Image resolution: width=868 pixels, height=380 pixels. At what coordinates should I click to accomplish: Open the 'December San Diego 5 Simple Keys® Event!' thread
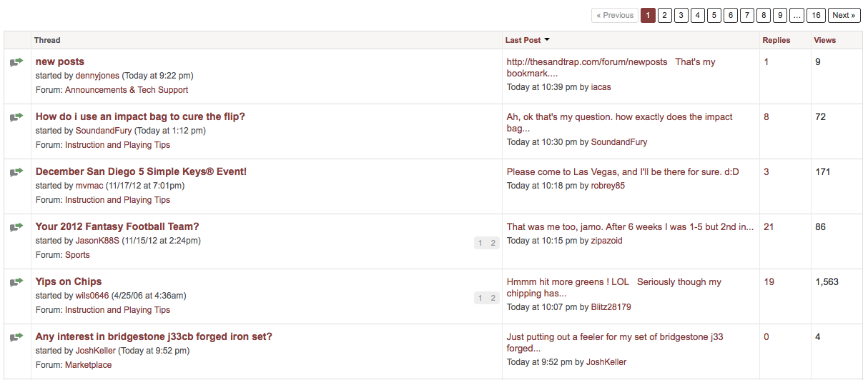point(141,171)
